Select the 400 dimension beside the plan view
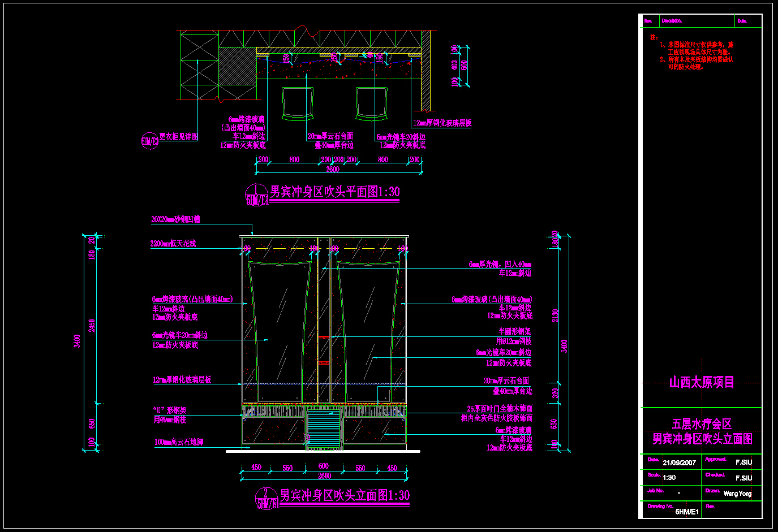 click(x=454, y=66)
